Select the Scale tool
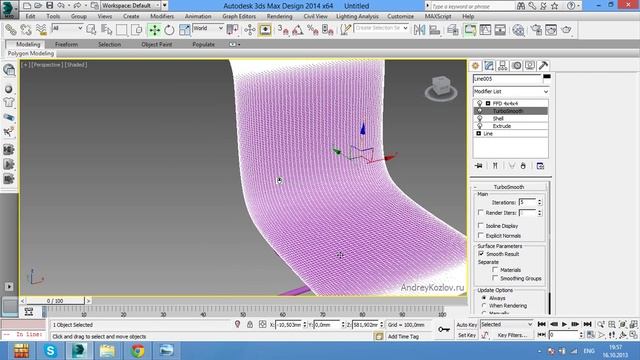640x360 pixels. click(184, 30)
